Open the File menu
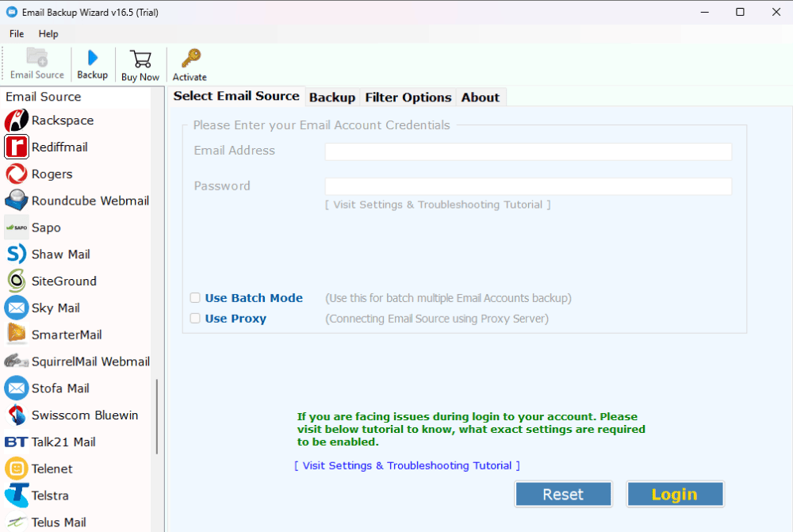 [x=16, y=33]
